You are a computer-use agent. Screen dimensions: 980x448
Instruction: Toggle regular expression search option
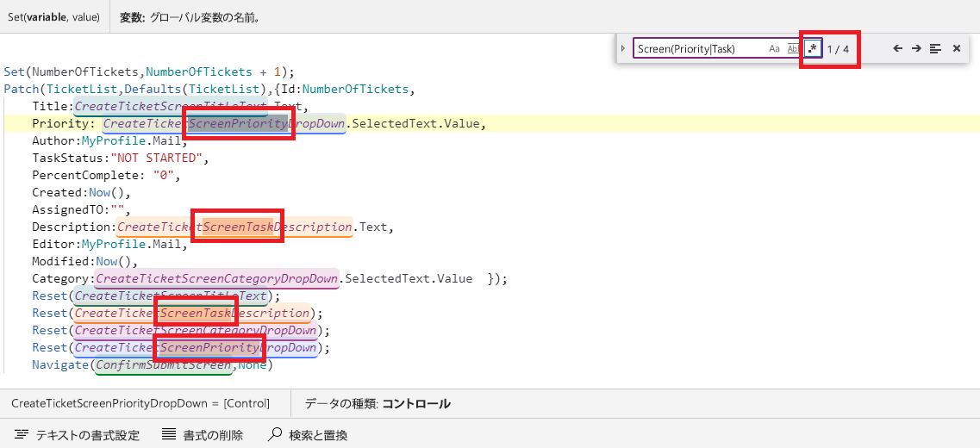813,49
